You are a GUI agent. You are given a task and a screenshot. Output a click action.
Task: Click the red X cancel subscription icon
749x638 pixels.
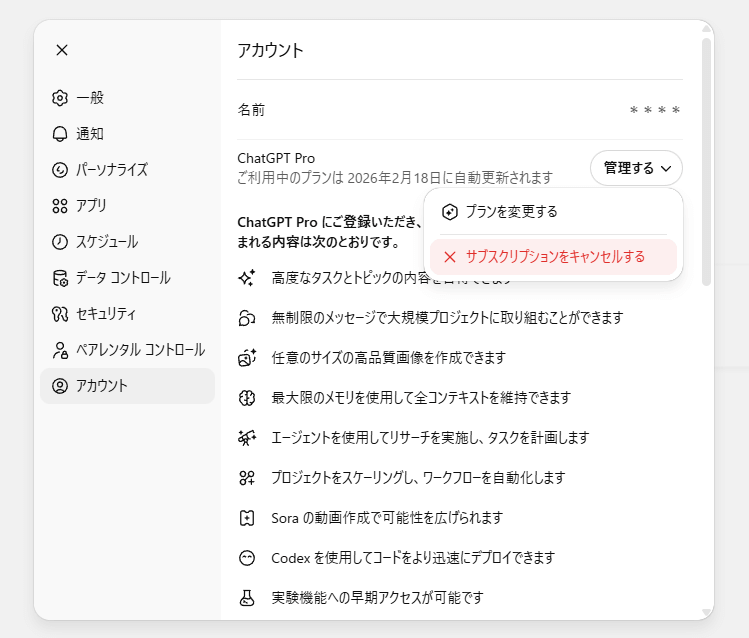tap(449, 257)
